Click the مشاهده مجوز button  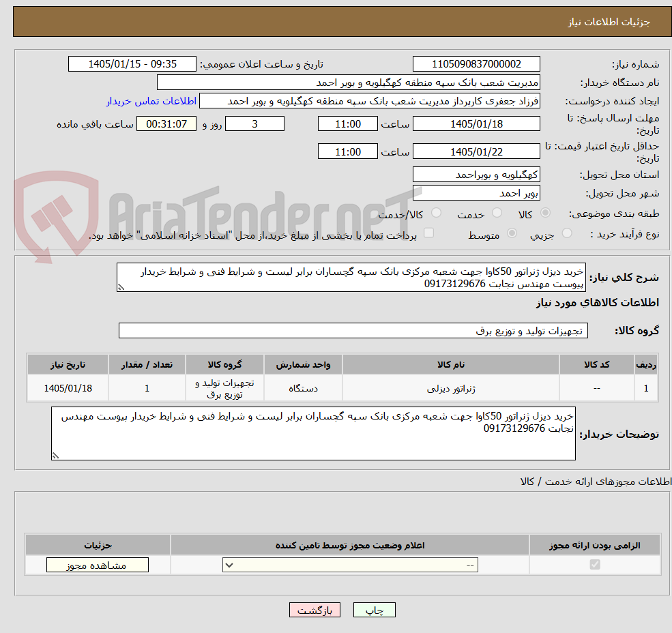98,565
